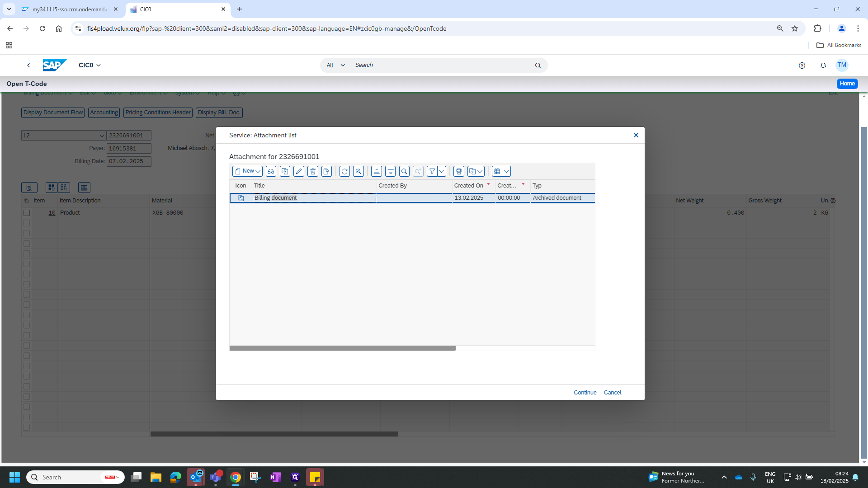This screenshot has height=488, width=868.
Task: Click the page vertical scrollbar
Action: tap(864, 293)
